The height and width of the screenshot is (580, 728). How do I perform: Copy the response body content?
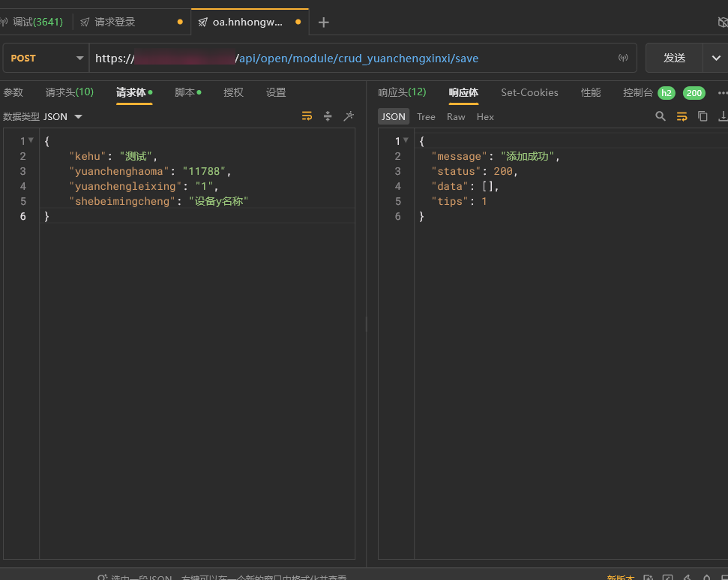coord(703,116)
